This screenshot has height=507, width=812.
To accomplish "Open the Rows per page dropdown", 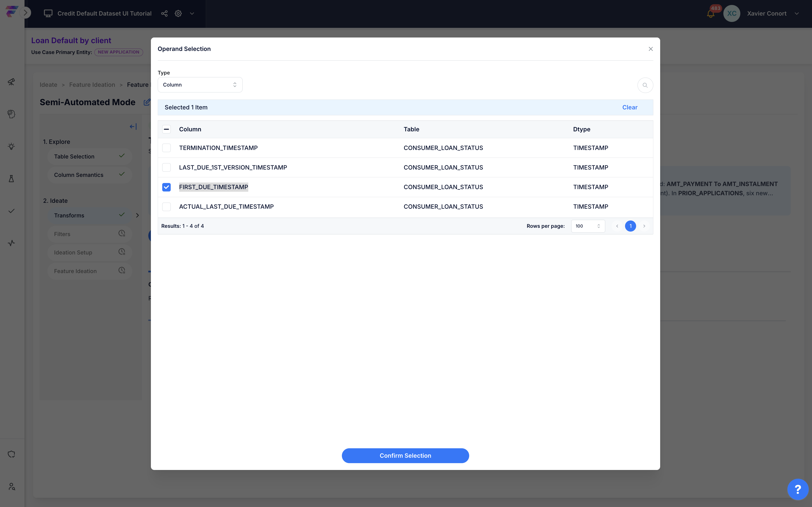I will [x=588, y=226].
